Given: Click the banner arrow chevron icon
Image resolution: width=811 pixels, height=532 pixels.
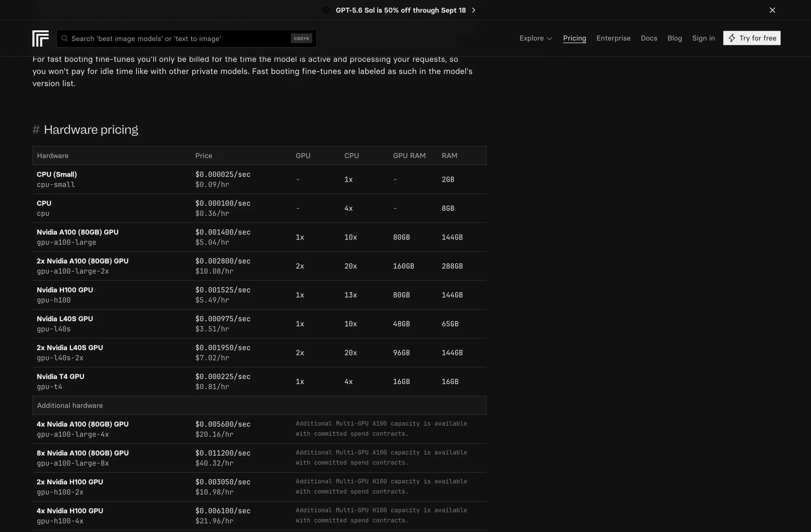Looking at the screenshot, I should point(474,10).
